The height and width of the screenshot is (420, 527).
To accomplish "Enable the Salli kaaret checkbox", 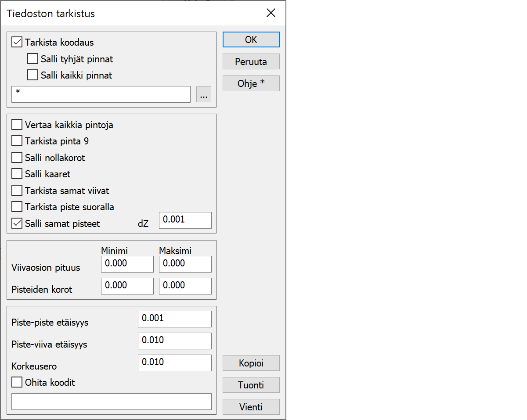I will click(17, 174).
